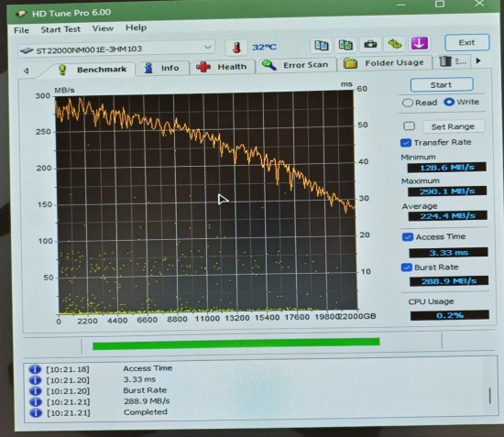Switch to the Error Scan tab
Viewport: 504px width, 437px height.
point(296,65)
